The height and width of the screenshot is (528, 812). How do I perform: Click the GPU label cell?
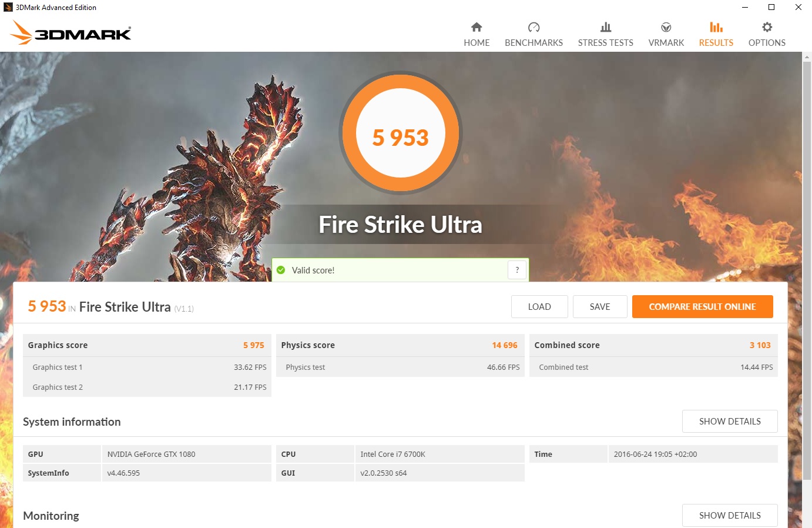coord(62,454)
